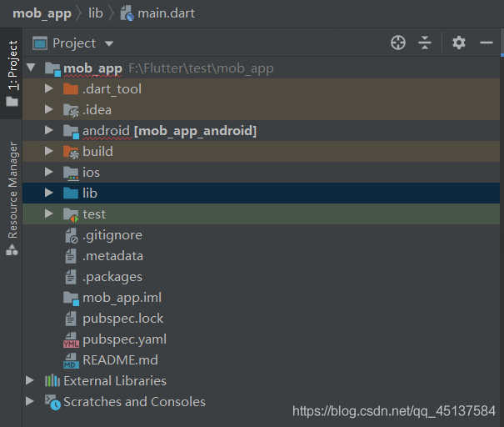Image resolution: width=504 pixels, height=427 pixels.
Task: Click the Scratches and Consoles icon
Action: (x=52, y=402)
